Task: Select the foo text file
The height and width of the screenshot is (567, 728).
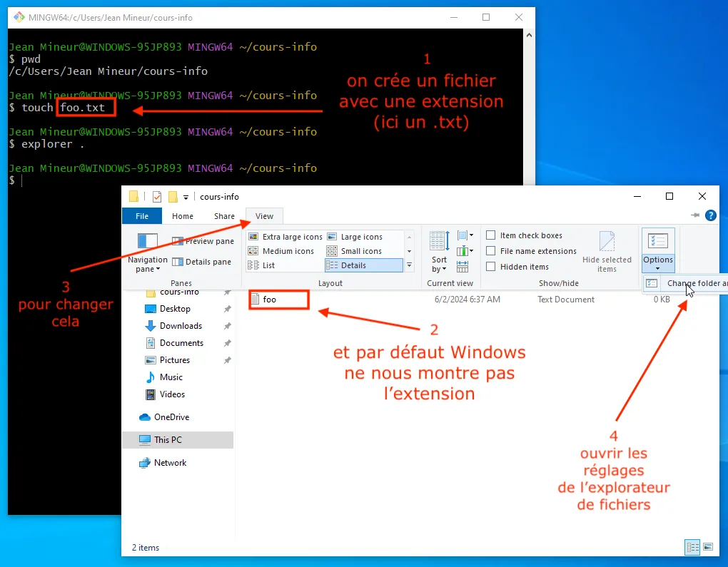Action: tap(269, 300)
